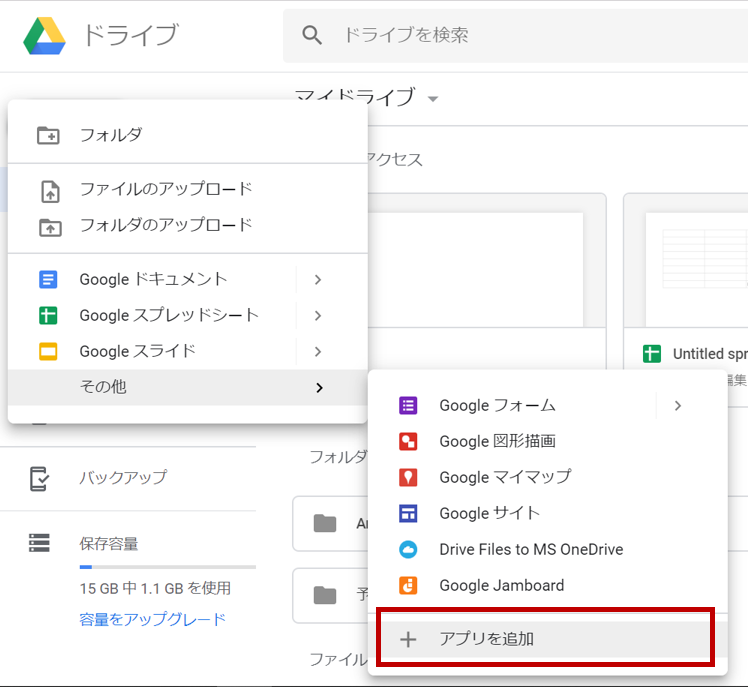
Task: Click the Google Slides icon
Action: (48, 352)
